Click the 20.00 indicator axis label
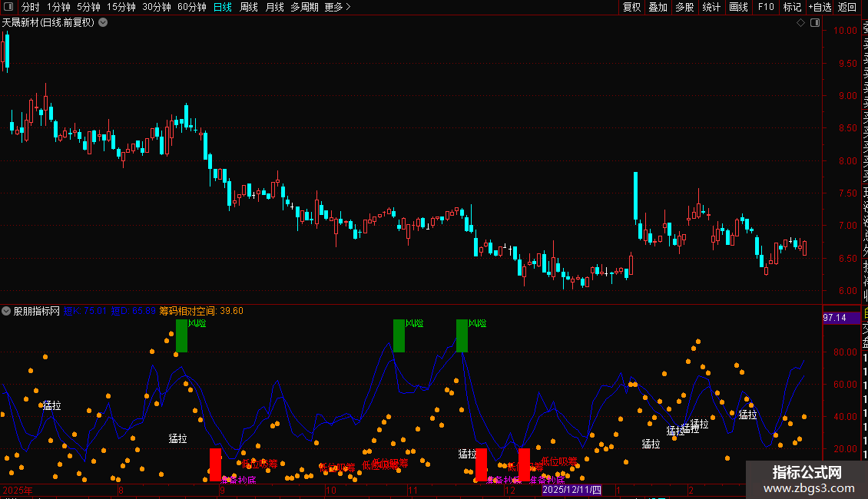The height and width of the screenshot is (499, 868). tap(845, 448)
